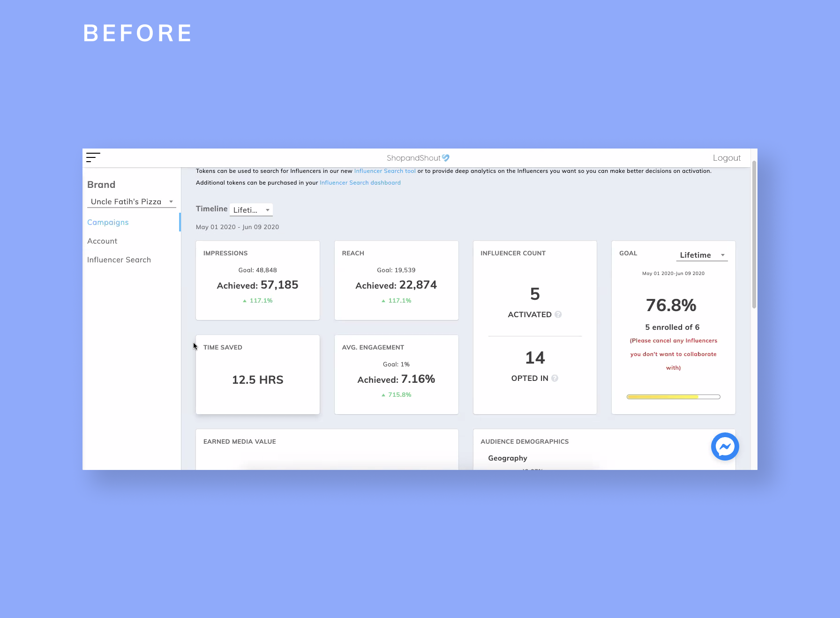The image size is (840, 618).
Task: Click the Logout link
Action: coord(727,158)
